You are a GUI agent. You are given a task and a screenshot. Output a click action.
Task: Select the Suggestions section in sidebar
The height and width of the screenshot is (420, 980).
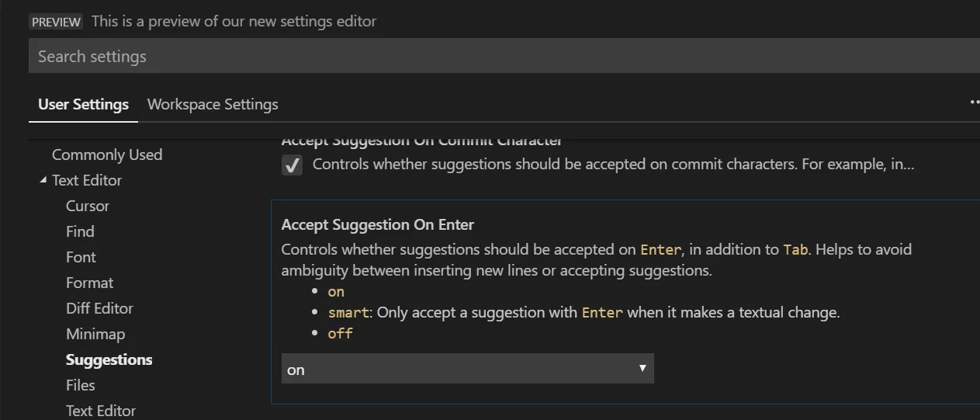coord(109,359)
